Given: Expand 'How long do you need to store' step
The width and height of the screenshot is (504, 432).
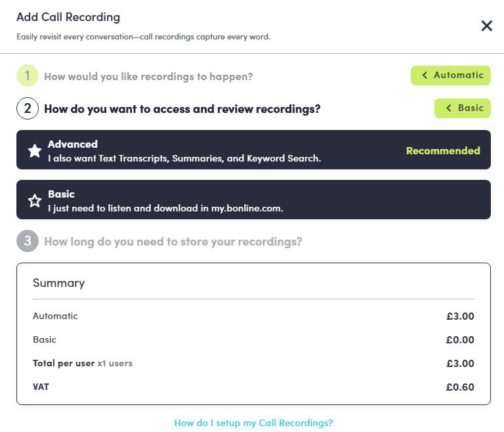Looking at the screenshot, I should click(x=173, y=242).
